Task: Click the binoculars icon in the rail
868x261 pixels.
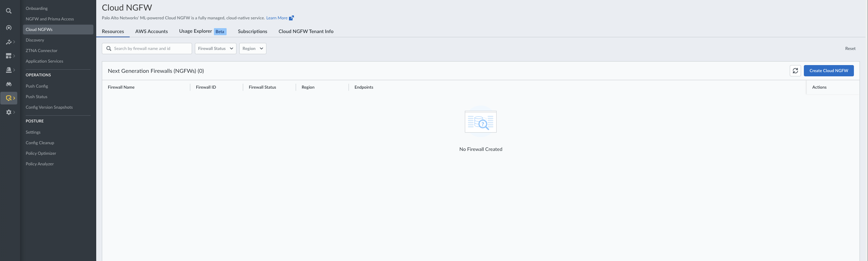Action: click(9, 84)
